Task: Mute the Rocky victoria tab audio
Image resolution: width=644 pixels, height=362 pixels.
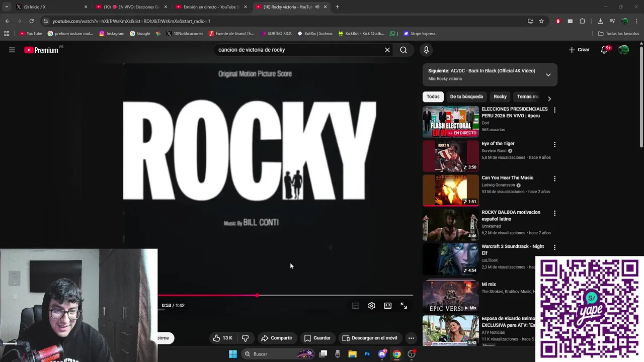Action: [317, 7]
